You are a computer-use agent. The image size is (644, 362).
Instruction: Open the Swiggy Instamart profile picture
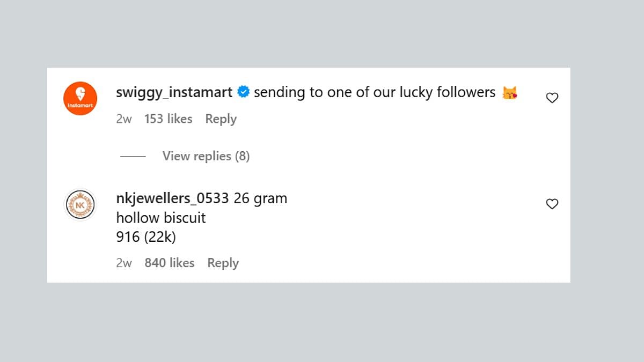[x=80, y=98]
